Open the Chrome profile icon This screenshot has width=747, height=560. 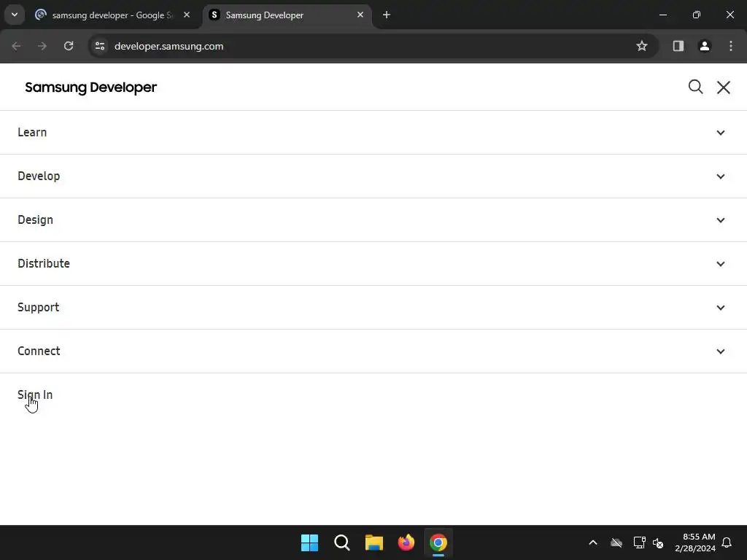pyautogui.click(x=705, y=46)
